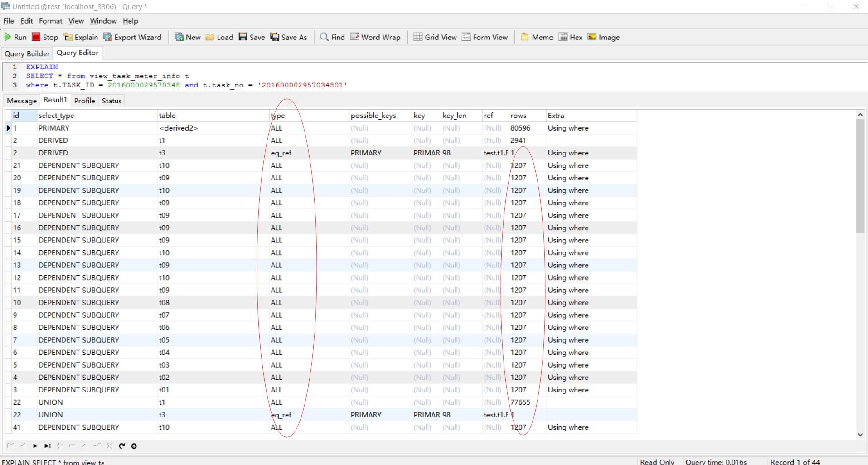This screenshot has height=465, width=868.
Task: Open the View menu
Action: click(x=76, y=21)
